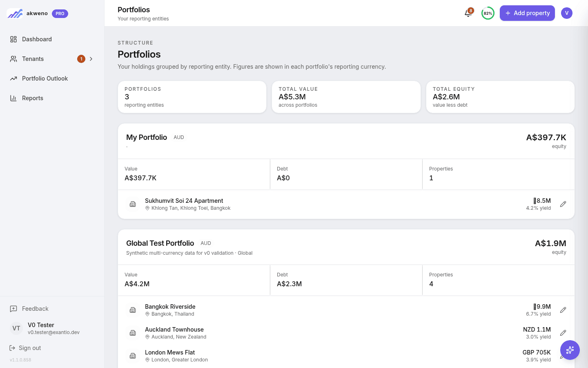Select the Global Test Portfolio heading
This screenshot has height=368, width=588.
pos(160,243)
